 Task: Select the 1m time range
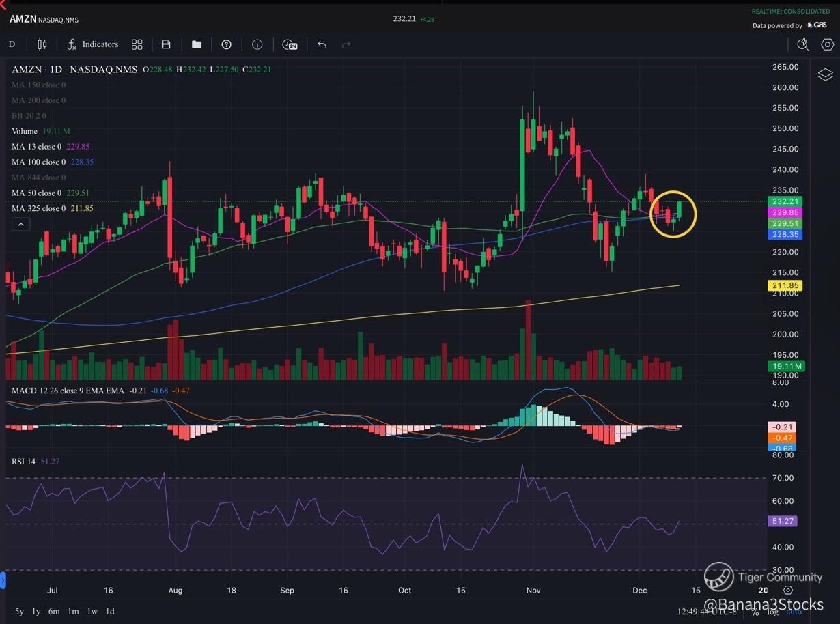click(74, 611)
